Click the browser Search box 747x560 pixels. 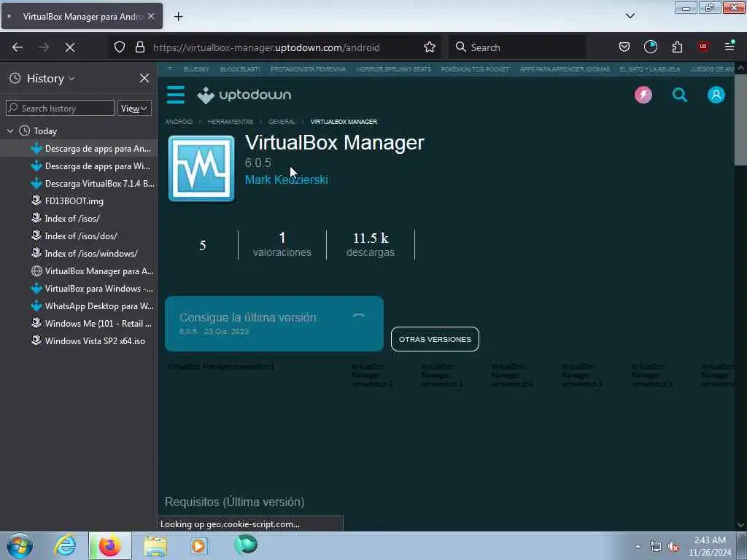pos(517,47)
